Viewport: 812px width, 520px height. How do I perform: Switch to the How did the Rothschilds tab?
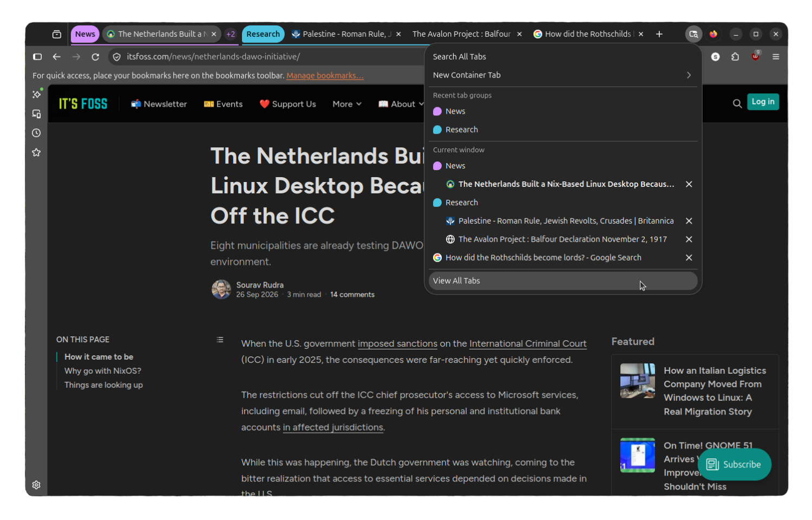point(587,34)
